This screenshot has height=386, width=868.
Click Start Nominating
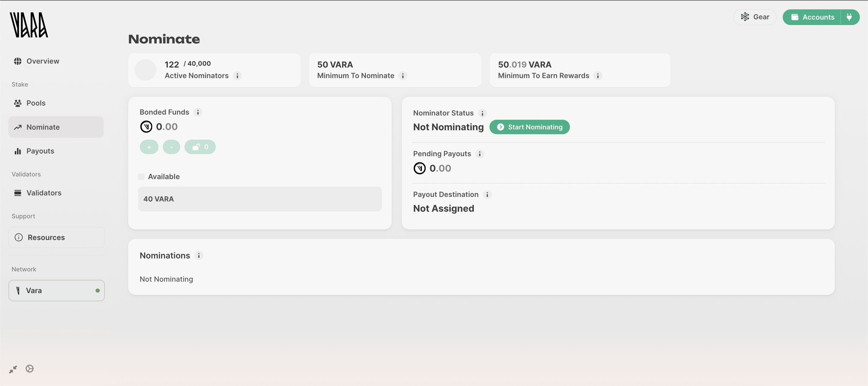click(x=529, y=127)
